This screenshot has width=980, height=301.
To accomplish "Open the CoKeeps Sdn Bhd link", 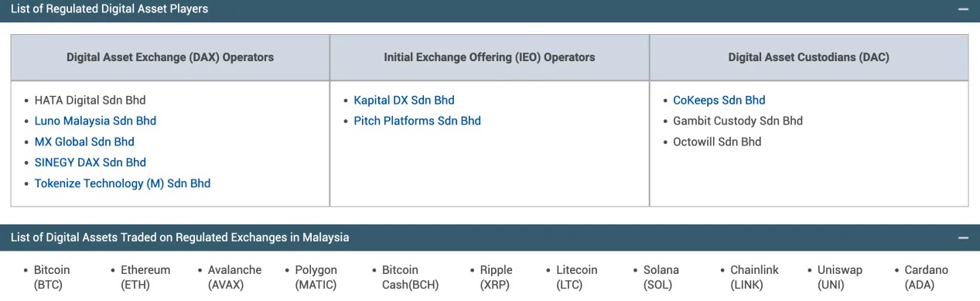I will (719, 100).
